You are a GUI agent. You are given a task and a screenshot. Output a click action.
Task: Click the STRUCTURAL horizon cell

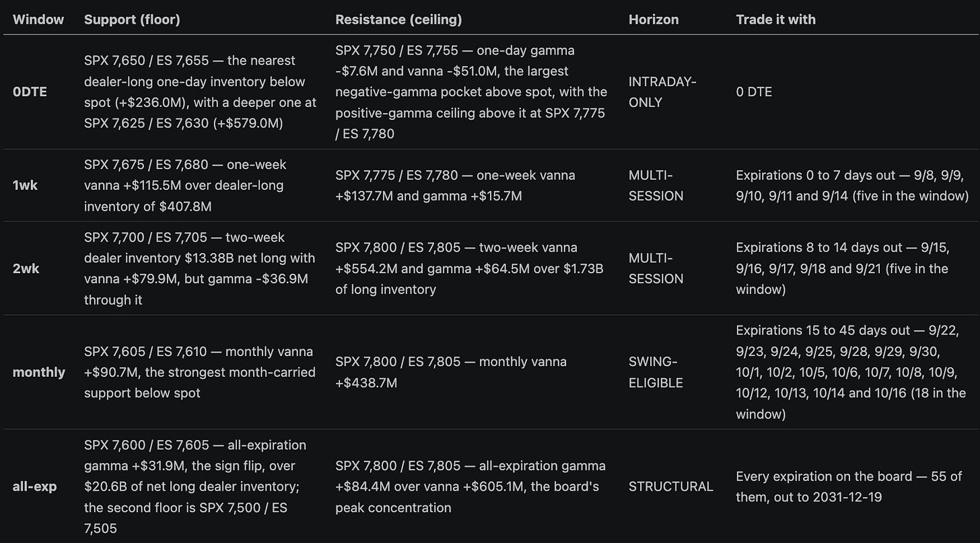pos(671,486)
